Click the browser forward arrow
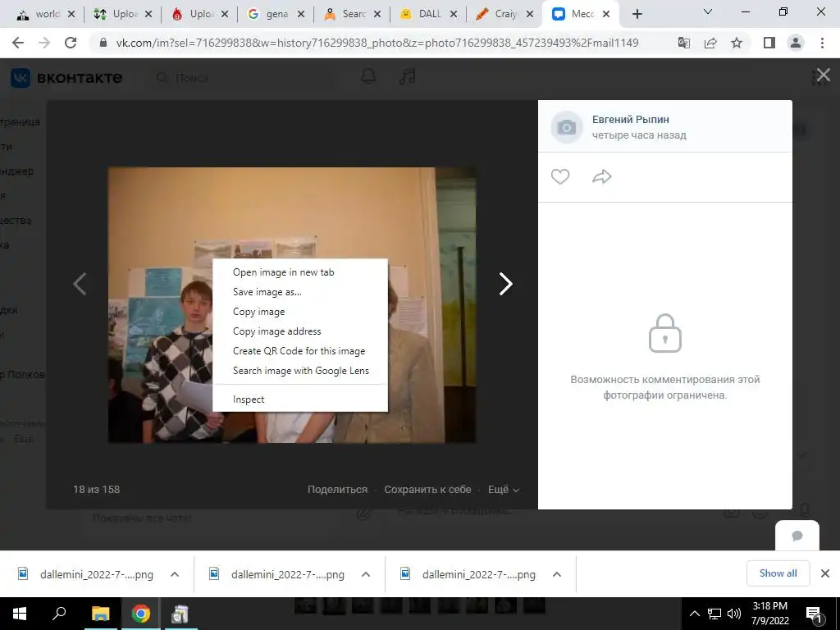Image resolution: width=840 pixels, height=630 pixels. [44, 43]
